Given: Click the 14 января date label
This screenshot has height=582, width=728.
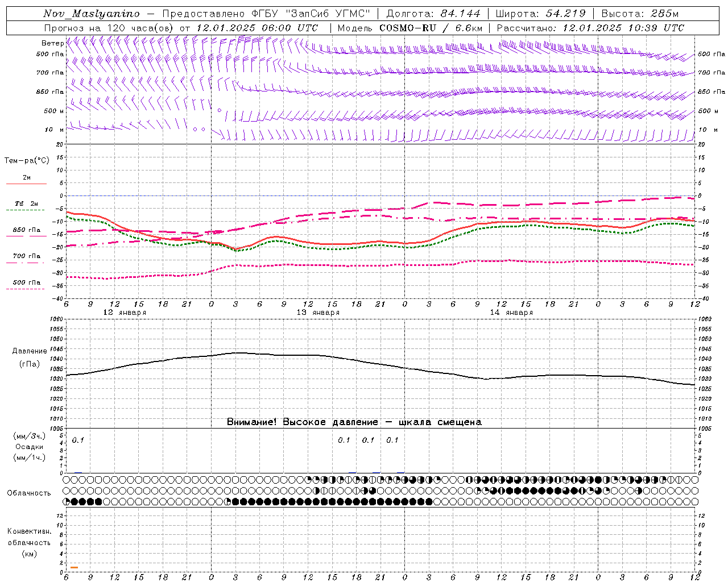Looking at the screenshot, I should pos(511,313).
